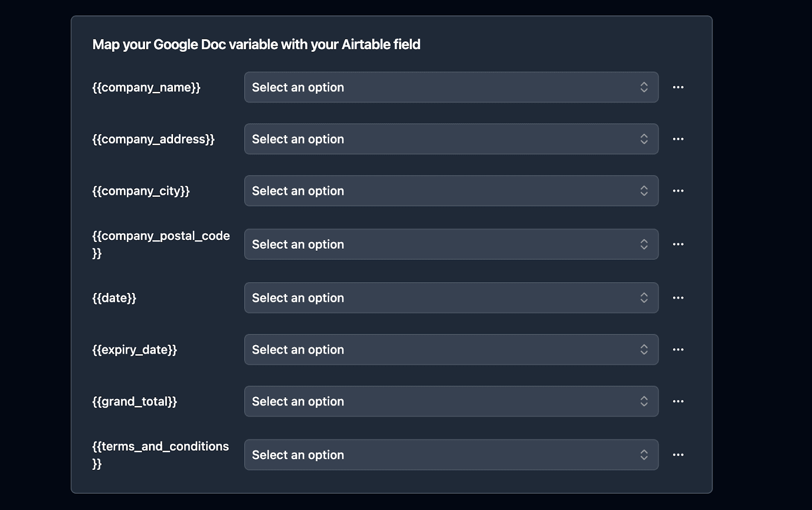
Task: Open the company_name field dropdown
Action: [x=451, y=87]
